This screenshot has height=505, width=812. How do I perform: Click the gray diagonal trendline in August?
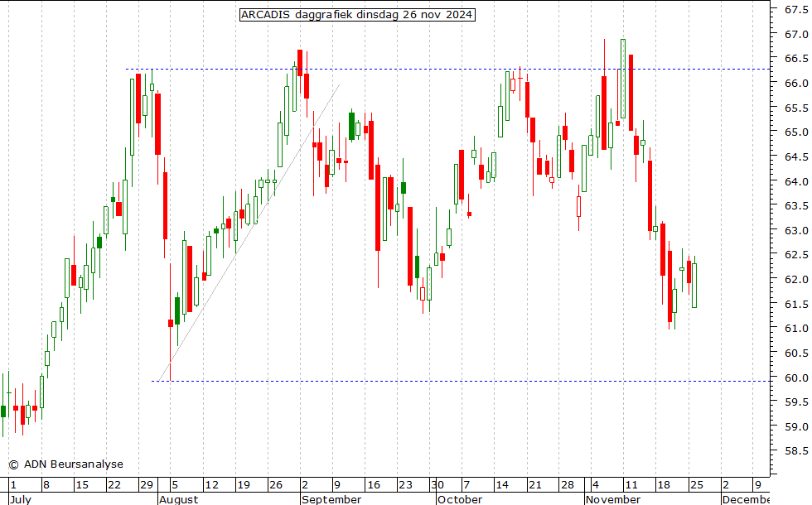[249, 233]
